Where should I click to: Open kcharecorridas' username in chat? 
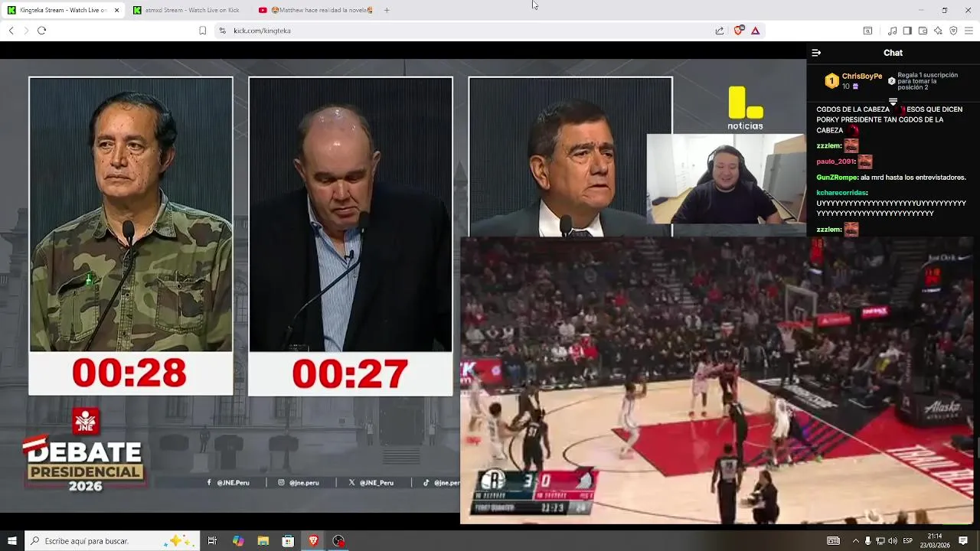[841, 193]
